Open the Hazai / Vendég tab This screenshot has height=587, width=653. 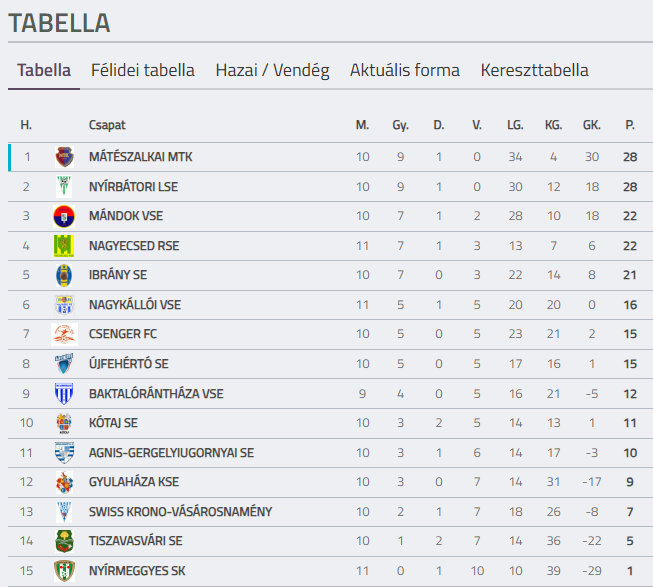click(x=272, y=71)
